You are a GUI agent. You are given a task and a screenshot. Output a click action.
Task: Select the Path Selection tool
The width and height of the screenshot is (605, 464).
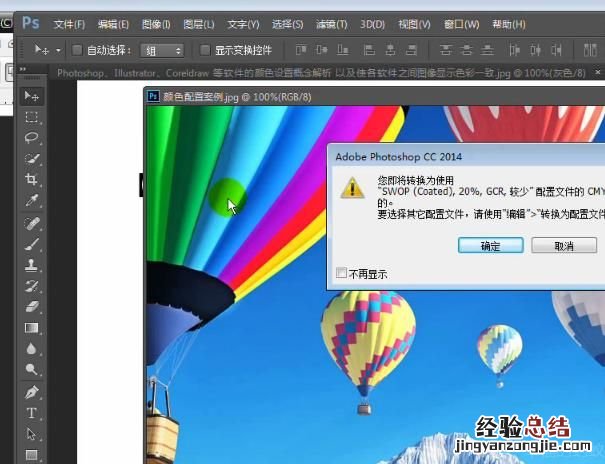(x=32, y=434)
